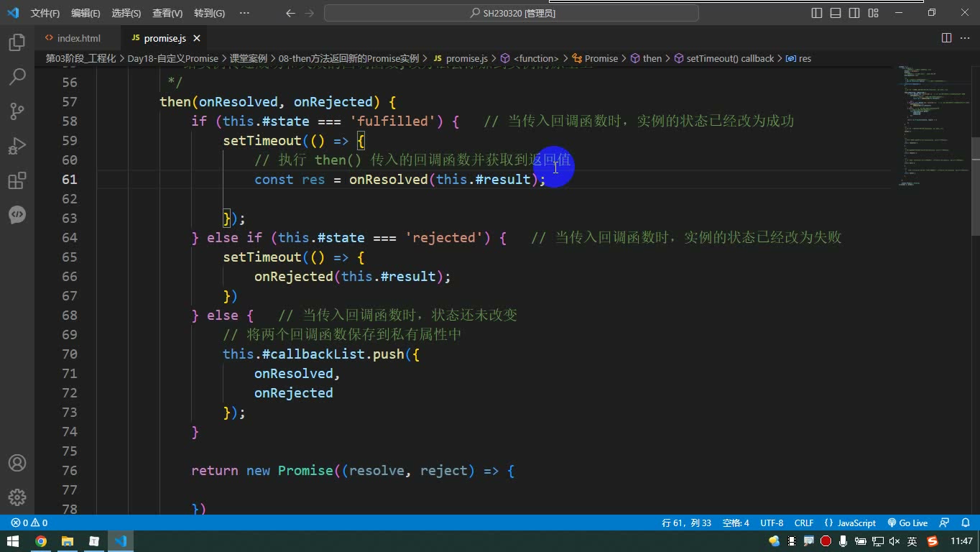This screenshot has height=552, width=980.
Task: Open the Extensions view icon
Action: (17, 180)
